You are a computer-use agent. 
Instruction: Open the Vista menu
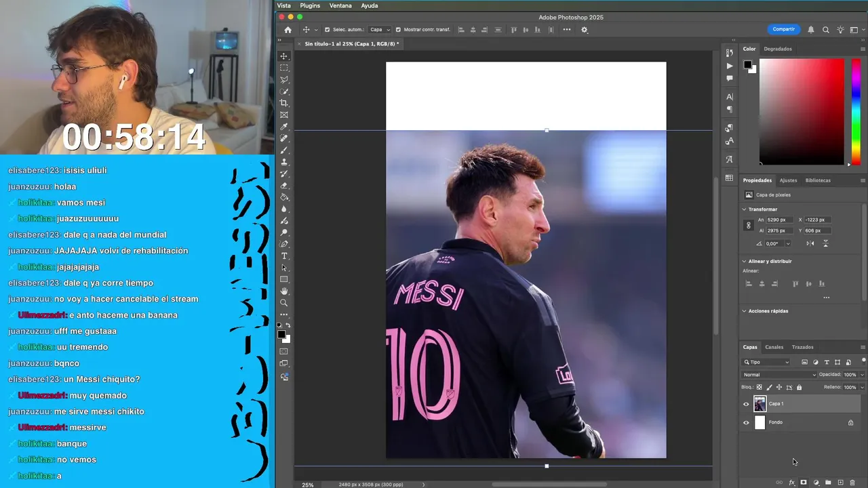pos(284,5)
